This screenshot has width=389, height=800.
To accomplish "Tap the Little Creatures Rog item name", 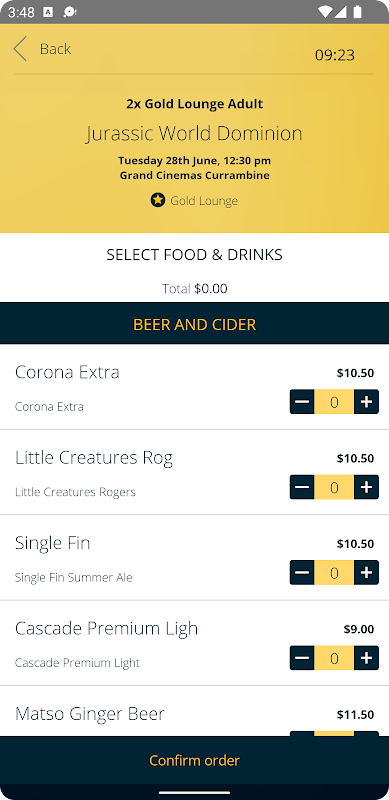I will pos(94,458).
